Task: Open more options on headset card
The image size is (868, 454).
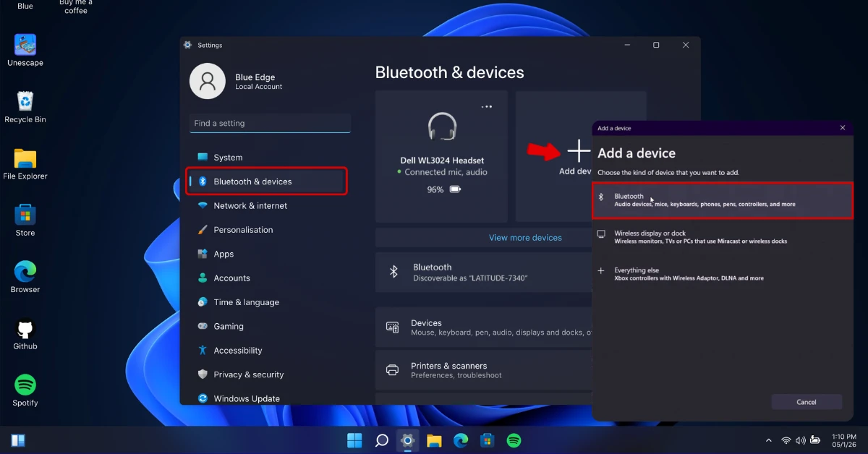Action: (x=487, y=107)
